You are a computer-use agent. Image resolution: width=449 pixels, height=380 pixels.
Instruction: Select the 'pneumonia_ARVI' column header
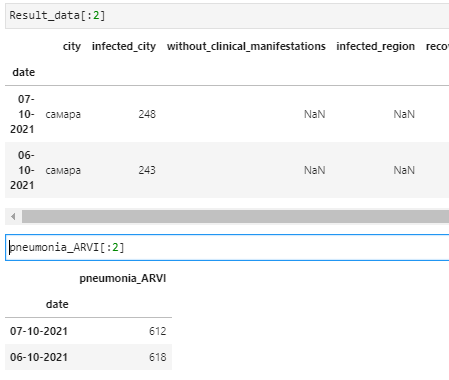pyautogui.click(x=123, y=278)
